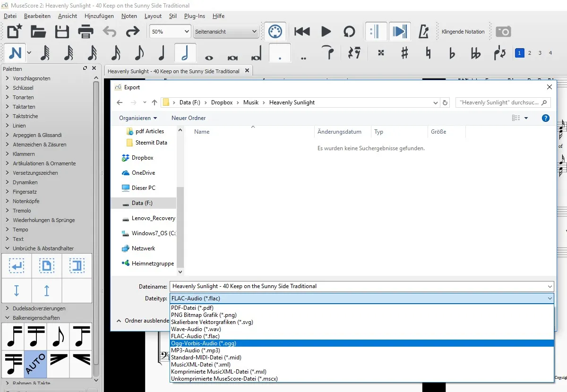Toggle the metronome
This screenshot has width=567, height=392.
point(424,32)
